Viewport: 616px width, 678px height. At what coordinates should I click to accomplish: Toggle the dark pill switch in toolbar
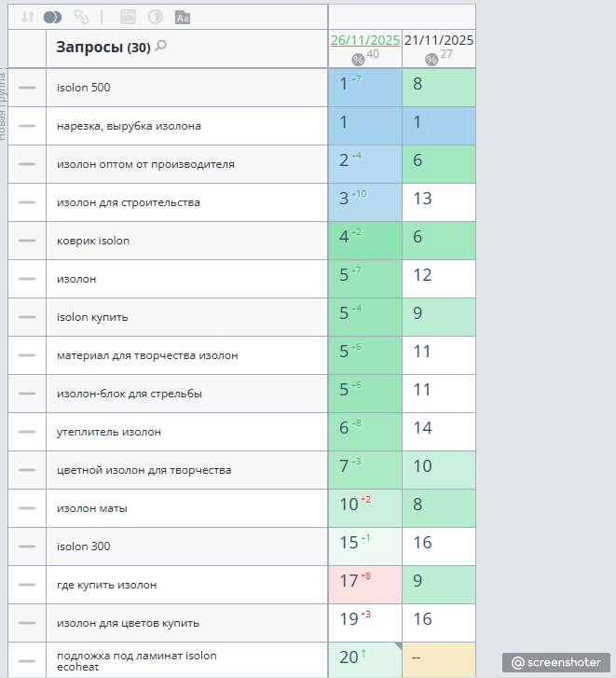53,18
